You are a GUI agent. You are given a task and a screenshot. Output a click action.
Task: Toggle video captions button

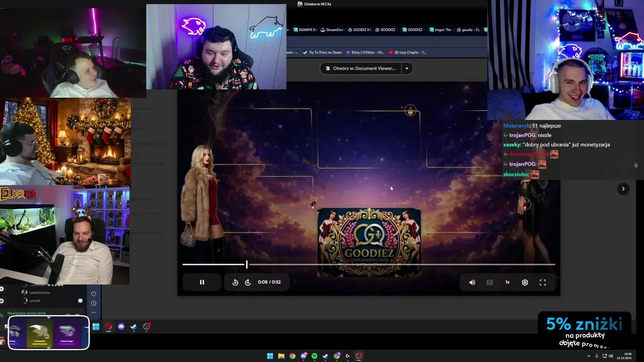click(x=490, y=283)
